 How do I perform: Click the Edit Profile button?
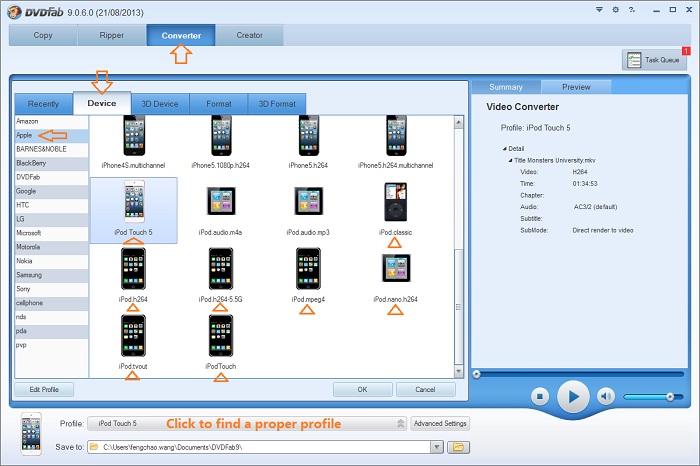44,389
